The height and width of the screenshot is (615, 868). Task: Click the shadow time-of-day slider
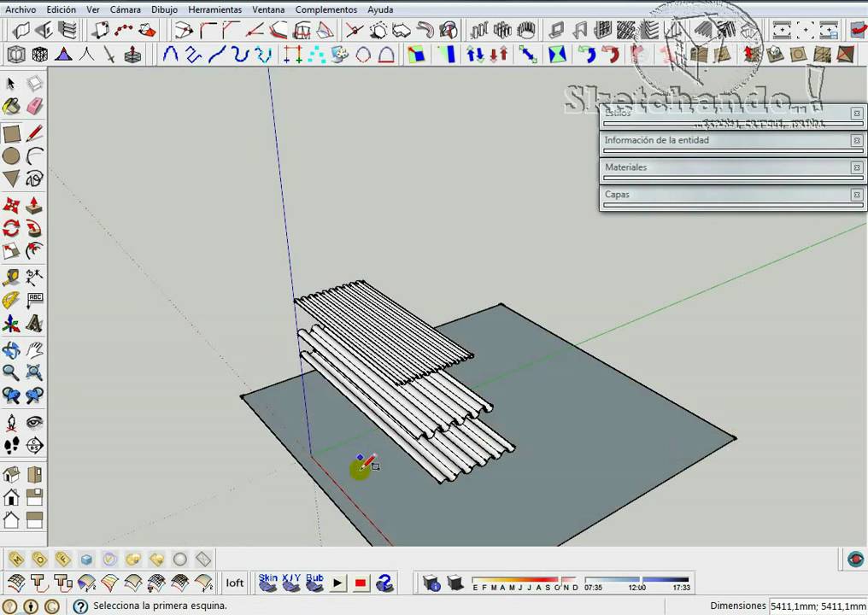(637, 583)
